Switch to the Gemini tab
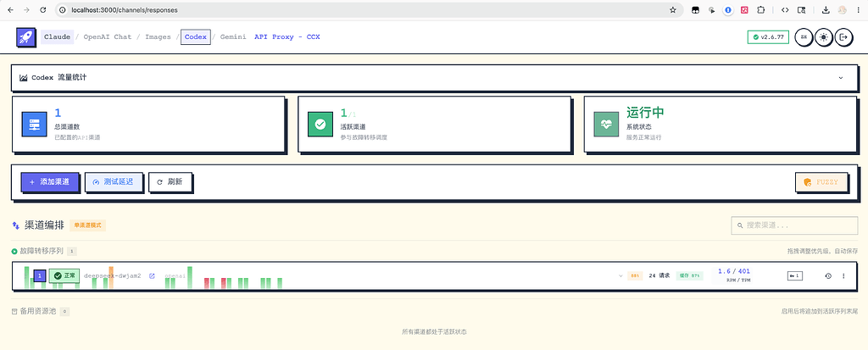 [x=233, y=37]
